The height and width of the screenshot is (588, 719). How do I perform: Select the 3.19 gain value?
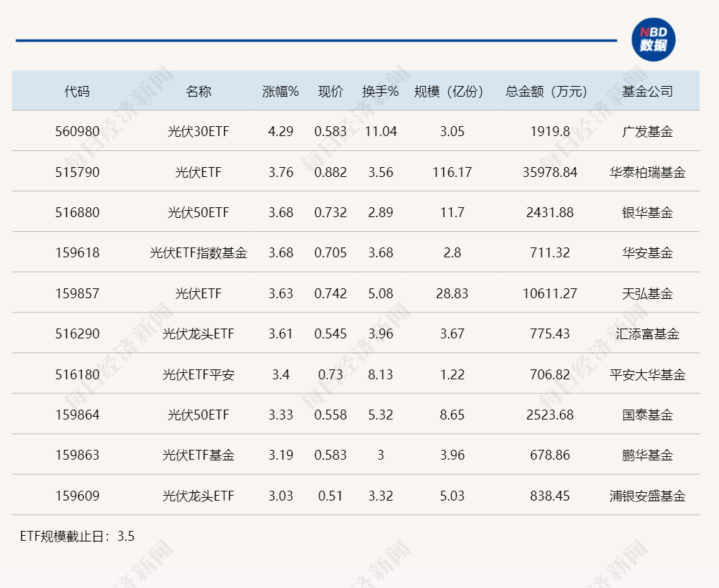pos(281,455)
